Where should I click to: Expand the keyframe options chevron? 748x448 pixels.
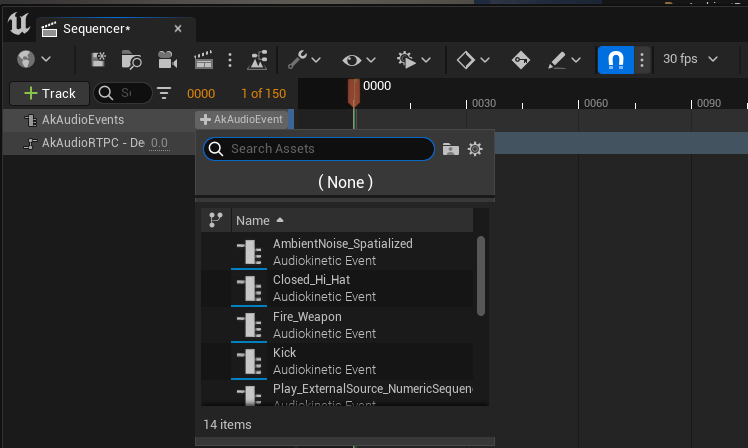click(485, 60)
